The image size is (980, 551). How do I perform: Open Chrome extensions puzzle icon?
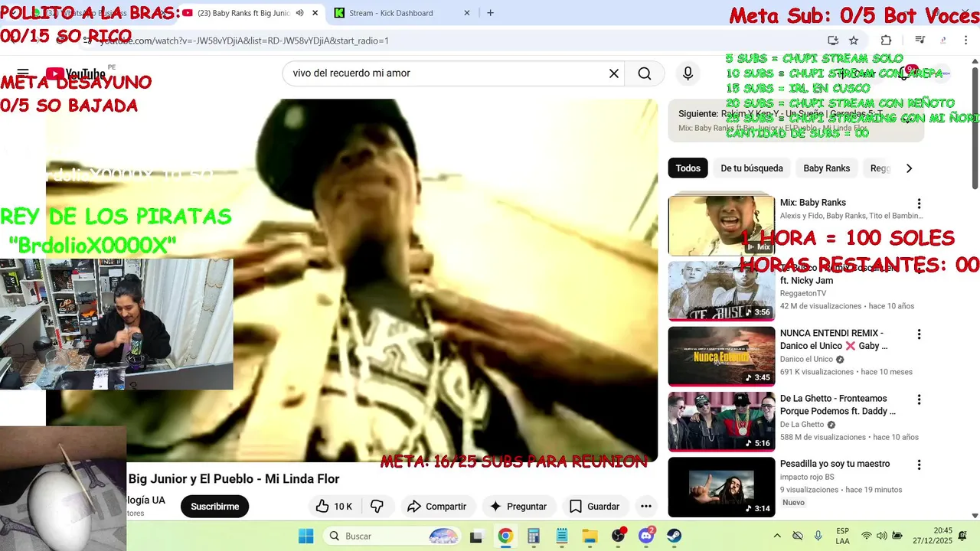pyautogui.click(x=886, y=41)
